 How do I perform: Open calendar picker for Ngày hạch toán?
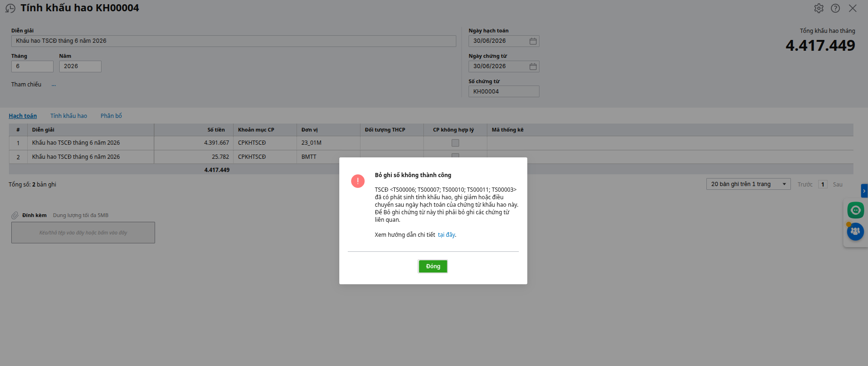533,41
